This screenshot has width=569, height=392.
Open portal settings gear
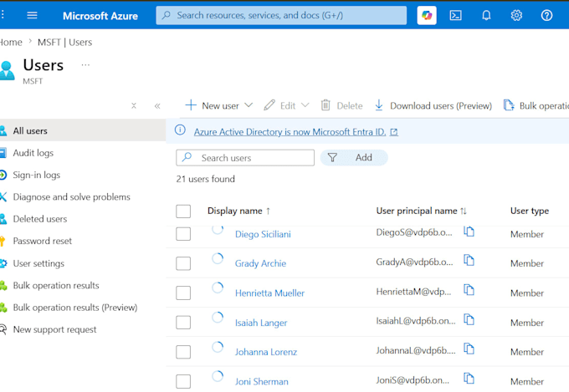(x=516, y=15)
